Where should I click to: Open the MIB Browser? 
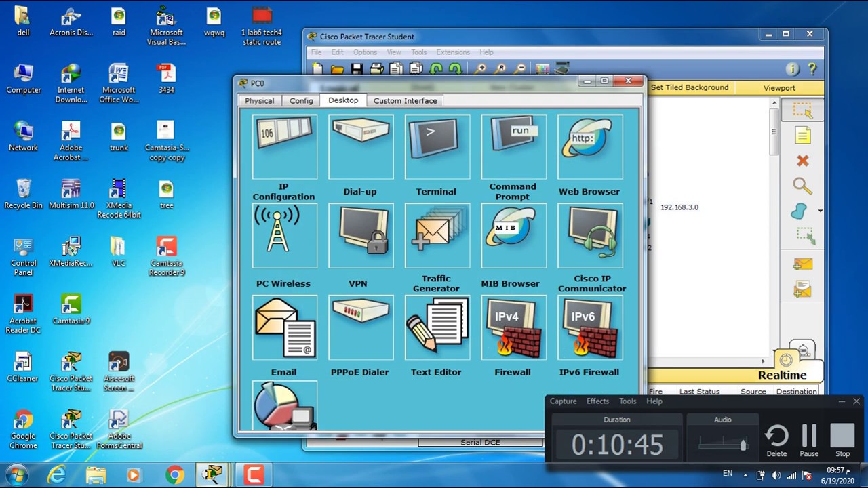[x=513, y=235]
